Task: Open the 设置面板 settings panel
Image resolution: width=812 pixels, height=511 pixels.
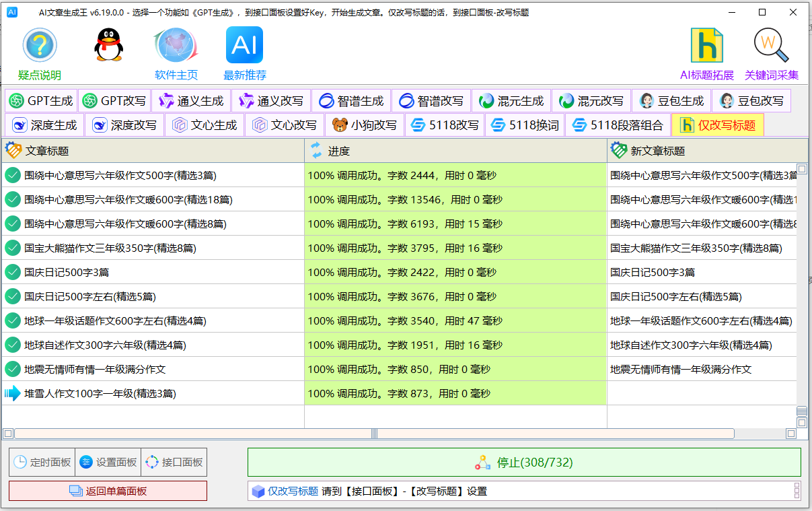Action: (108, 463)
